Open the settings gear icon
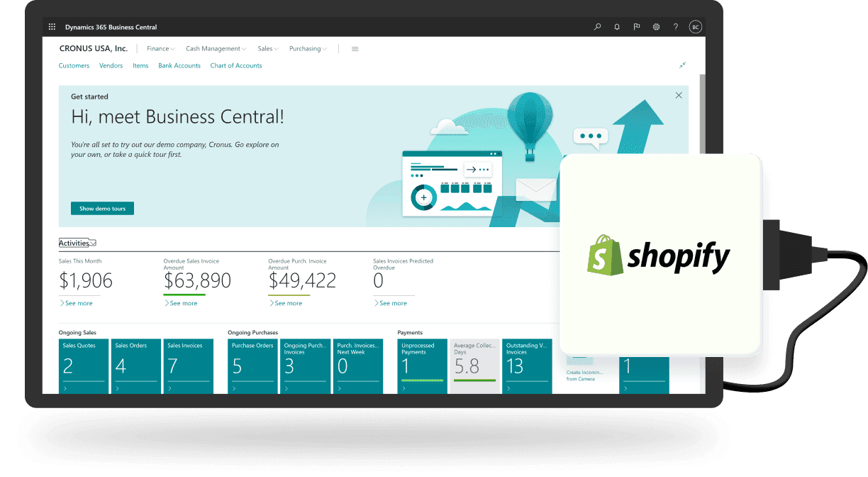The image size is (868, 477). click(656, 26)
